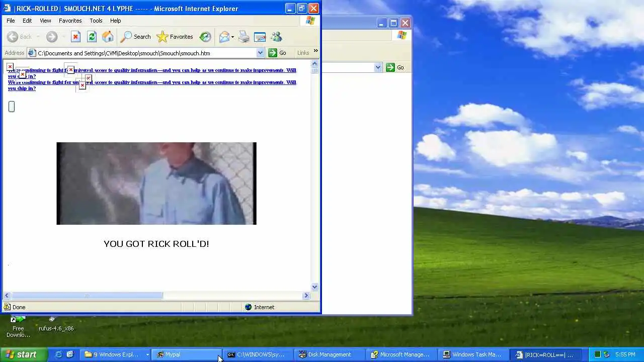
Task: Open the Edit menu
Action: [x=27, y=21]
